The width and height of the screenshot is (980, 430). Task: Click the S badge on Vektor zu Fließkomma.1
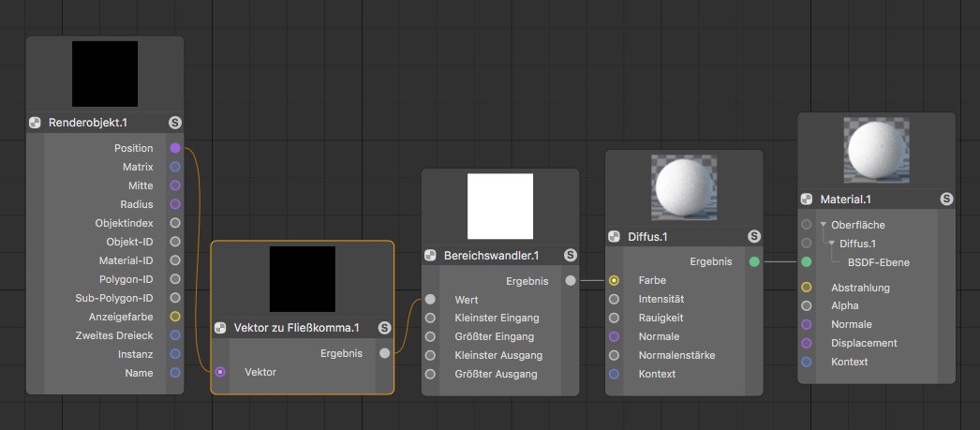click(384, 328)
